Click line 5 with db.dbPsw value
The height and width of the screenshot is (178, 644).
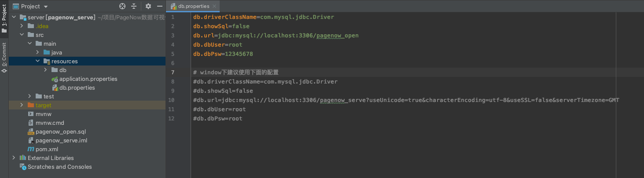[x=223, y=54]
